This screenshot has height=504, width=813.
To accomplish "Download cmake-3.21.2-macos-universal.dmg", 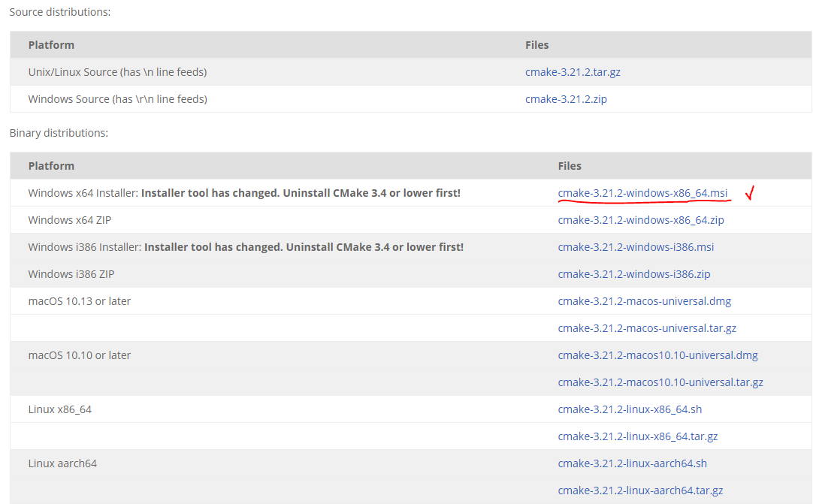I will tap(645, 301).
